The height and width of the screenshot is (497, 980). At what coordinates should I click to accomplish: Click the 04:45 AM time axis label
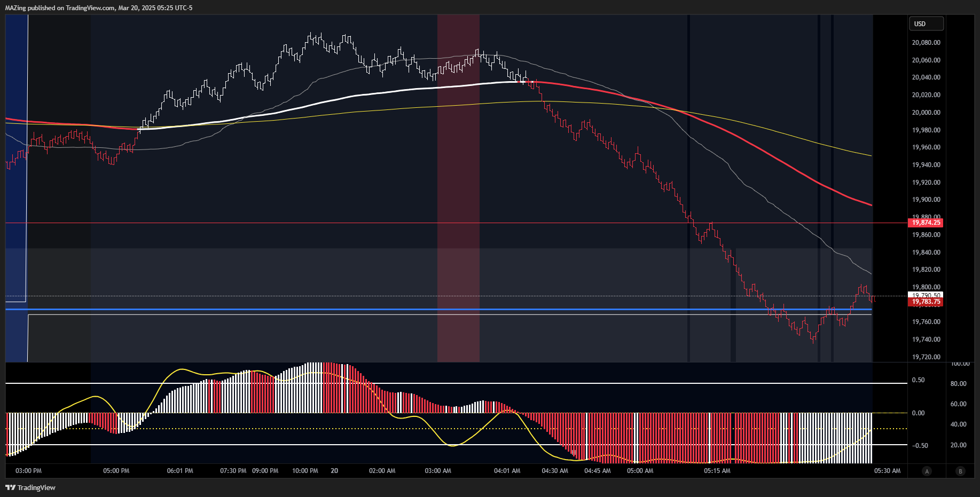[x=598, y=471]
